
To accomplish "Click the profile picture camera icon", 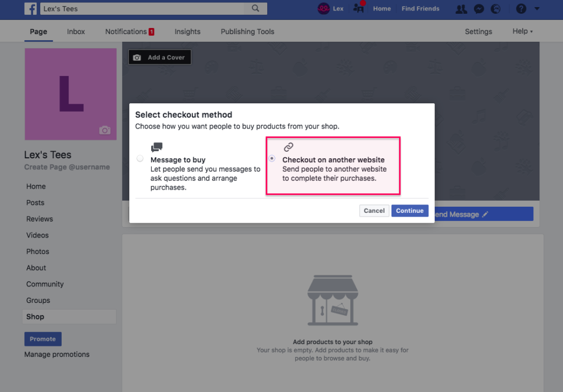I will (x=105, y=130).
